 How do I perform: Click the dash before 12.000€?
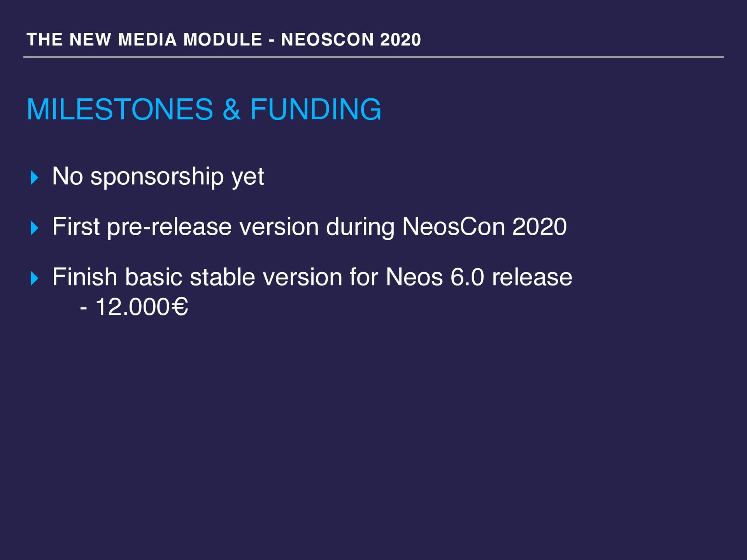(83, 309)
